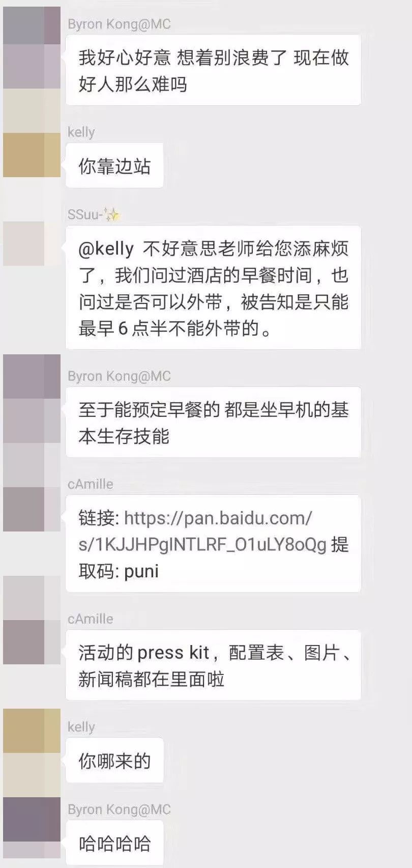This screenshot has width=412, height=868.
Task: Tap the first 'cAmille' sender name
Action: (x=91, y=484)
